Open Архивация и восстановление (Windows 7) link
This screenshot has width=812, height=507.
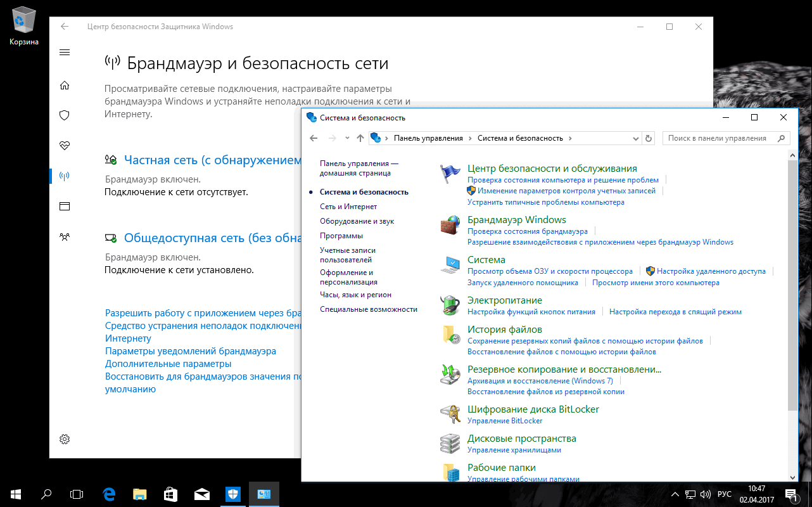click(540, 381)
